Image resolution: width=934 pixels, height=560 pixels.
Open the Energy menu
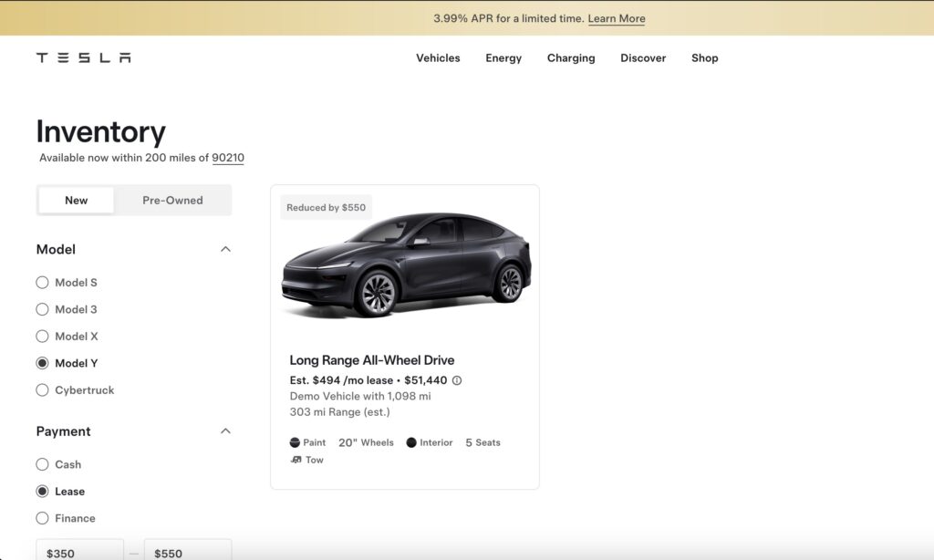pyautogui.click(x=503, y=57)
